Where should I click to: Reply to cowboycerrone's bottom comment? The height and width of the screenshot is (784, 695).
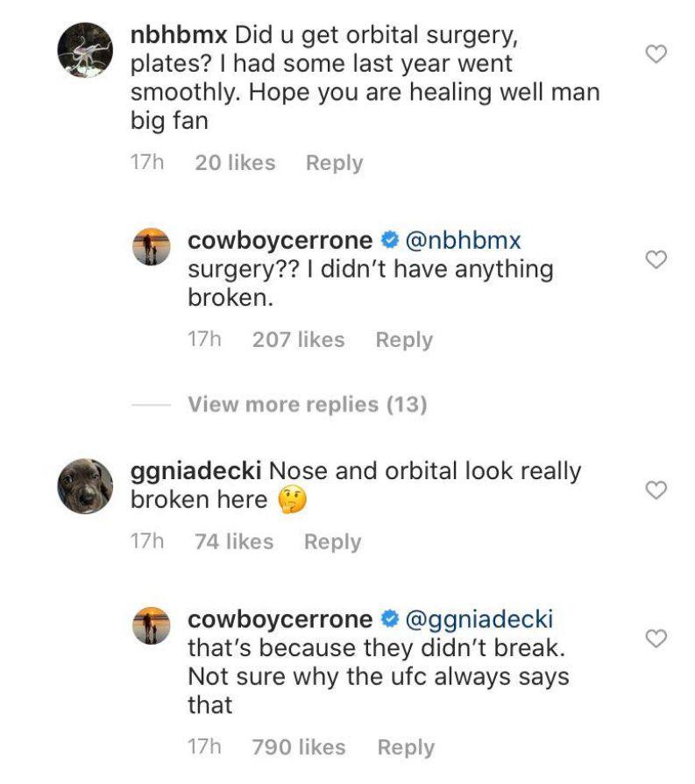pos(405,746)
